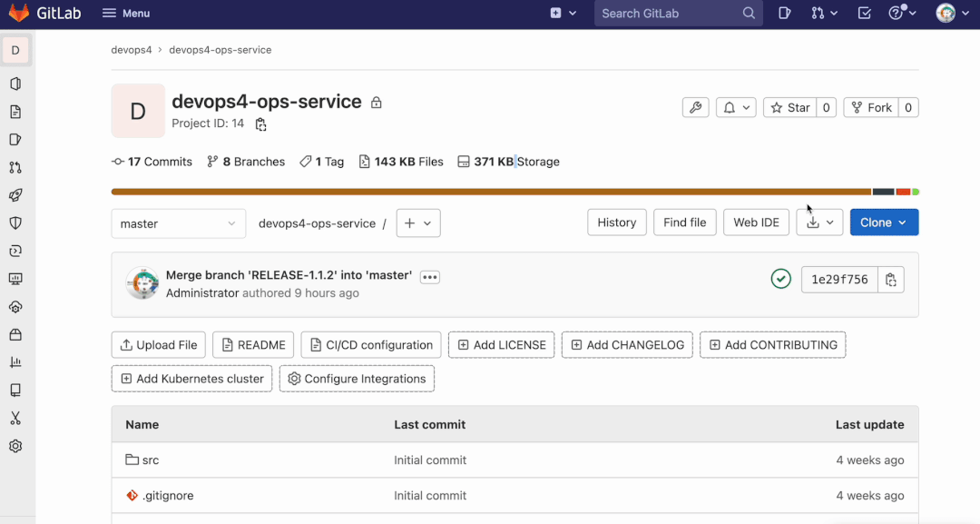Open the user avatar menu
This screenshot has height=524, width=980.
tap(952, 13)
